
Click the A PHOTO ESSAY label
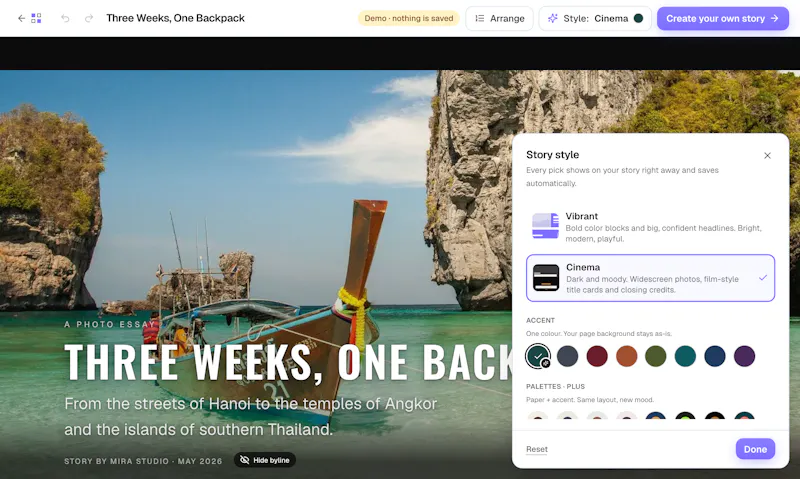pos(110,324)
